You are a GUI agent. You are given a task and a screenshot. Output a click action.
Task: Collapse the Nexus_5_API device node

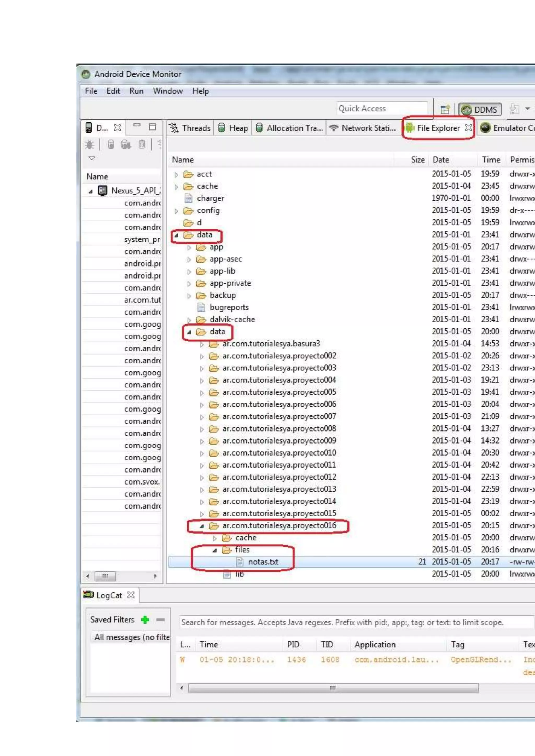pos(90,191)
